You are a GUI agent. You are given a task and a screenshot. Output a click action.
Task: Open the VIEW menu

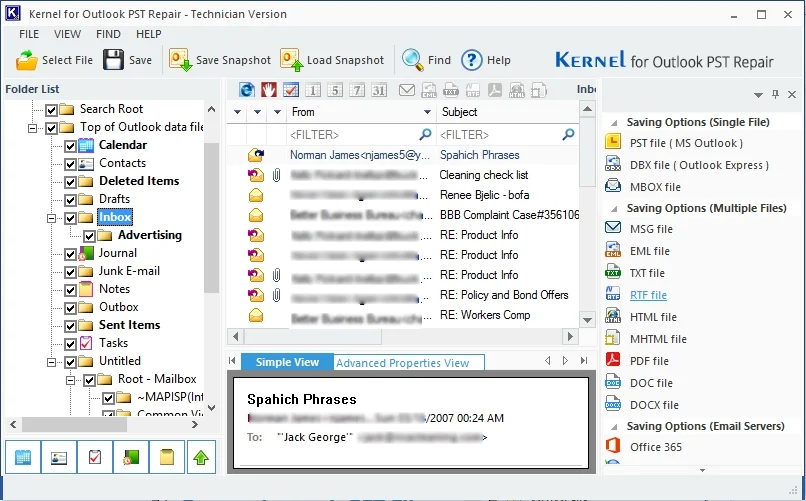point(67,34)
